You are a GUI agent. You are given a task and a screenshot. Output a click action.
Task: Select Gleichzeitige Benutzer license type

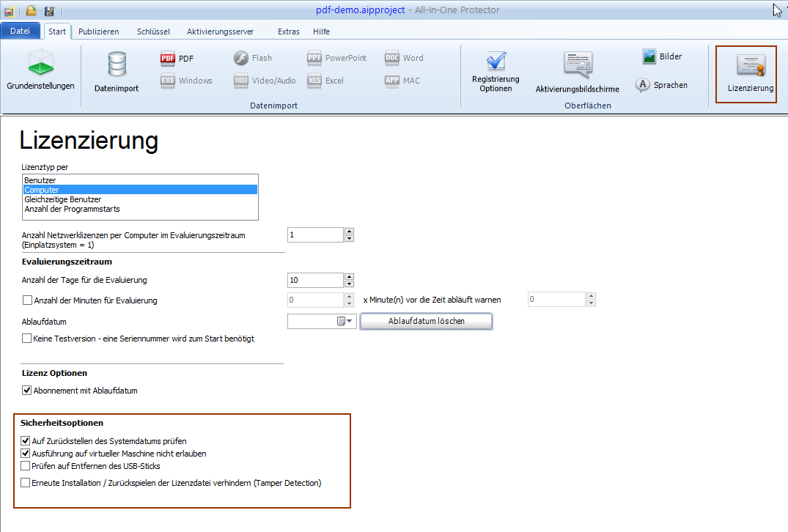(x=63, y=199)
